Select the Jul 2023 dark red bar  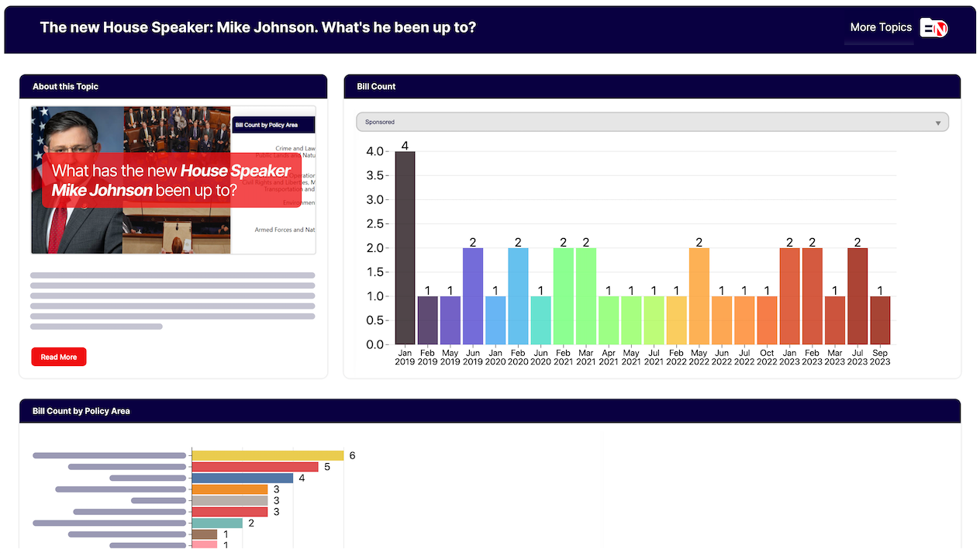[857, 296]
